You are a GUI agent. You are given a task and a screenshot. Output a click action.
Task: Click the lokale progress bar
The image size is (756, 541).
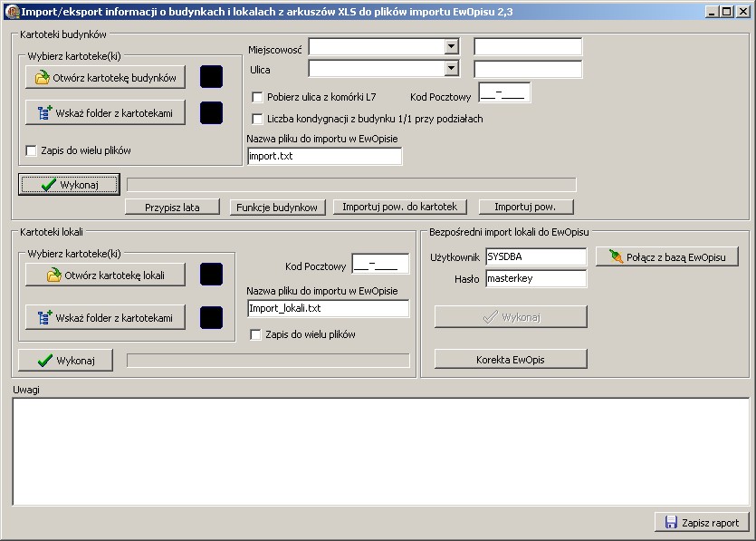[x=268, y=361]
